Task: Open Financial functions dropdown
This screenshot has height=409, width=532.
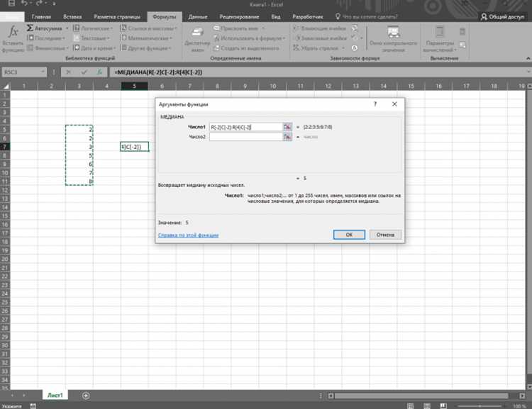Action: click(x=48, y=47)
